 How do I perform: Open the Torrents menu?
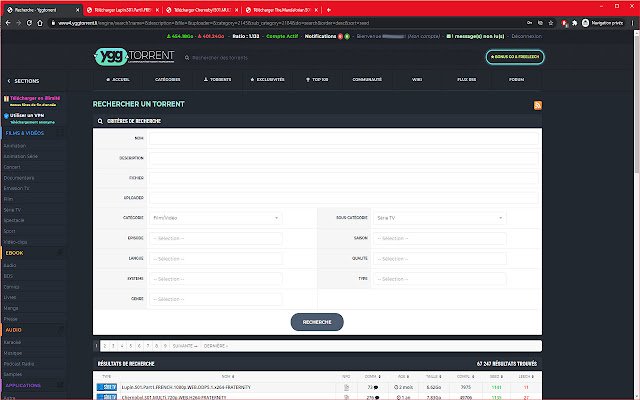point(218,80)
